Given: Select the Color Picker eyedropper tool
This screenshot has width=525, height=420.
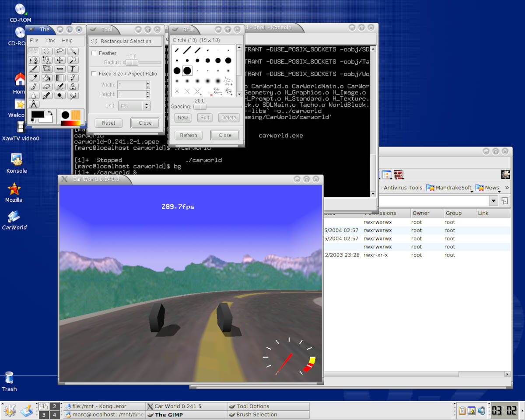Looking at the screenshot, I should tap(34, 78).
